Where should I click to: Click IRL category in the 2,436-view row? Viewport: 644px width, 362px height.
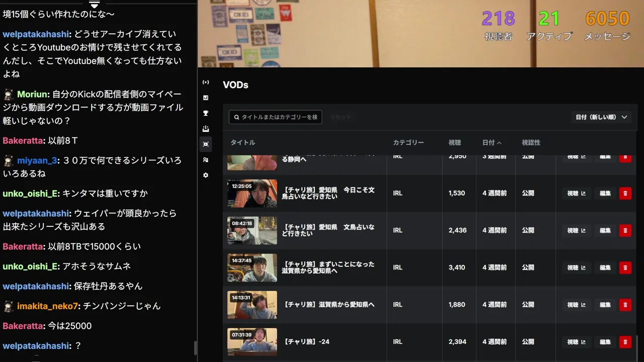click(x=397, y=230)
